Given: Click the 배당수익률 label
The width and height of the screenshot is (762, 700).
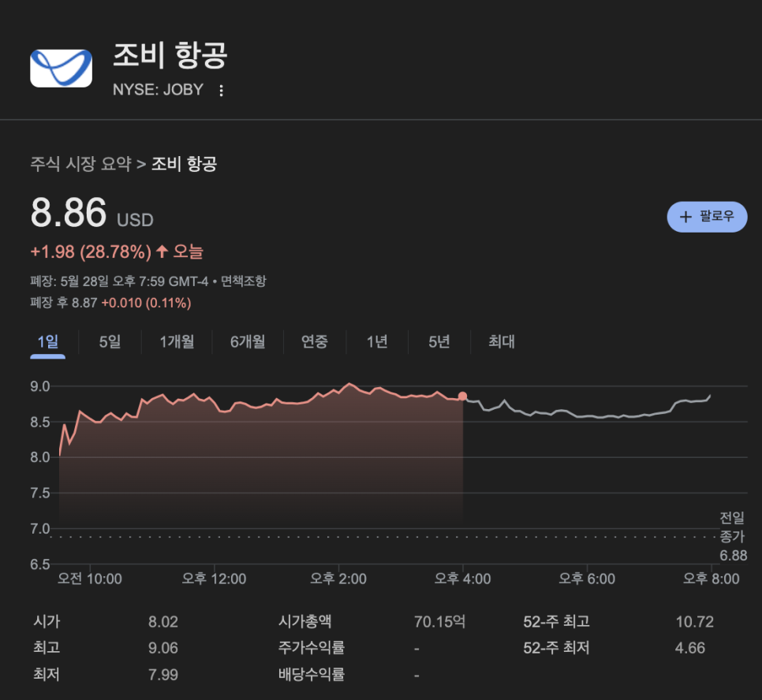Looking at the screenshot, I should [312, 675].
